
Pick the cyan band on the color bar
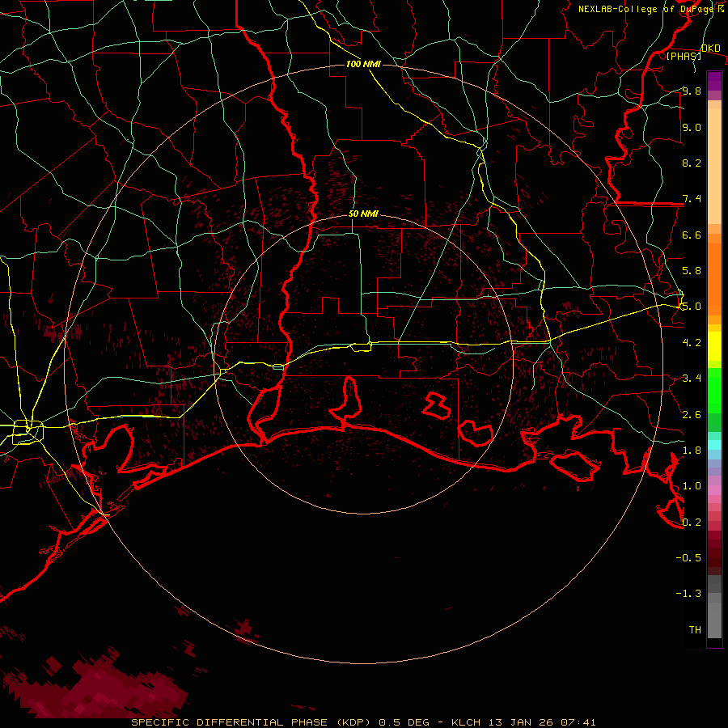(x=714, y=445)
